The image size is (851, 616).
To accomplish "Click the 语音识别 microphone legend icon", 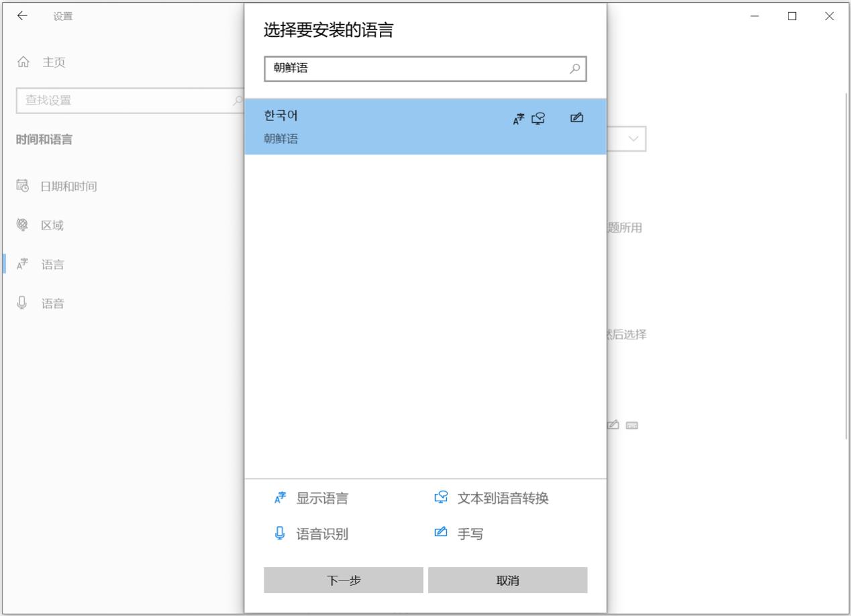I will [280, 534].
